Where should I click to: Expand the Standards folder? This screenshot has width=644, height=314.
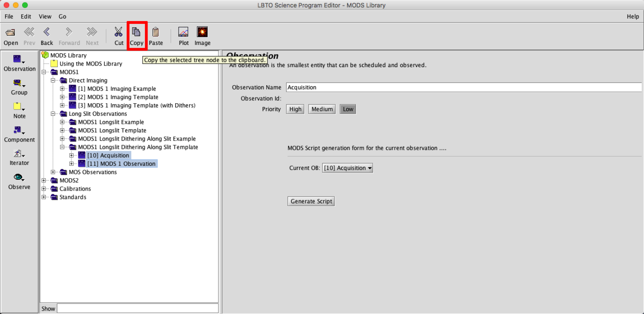(44, 197)
